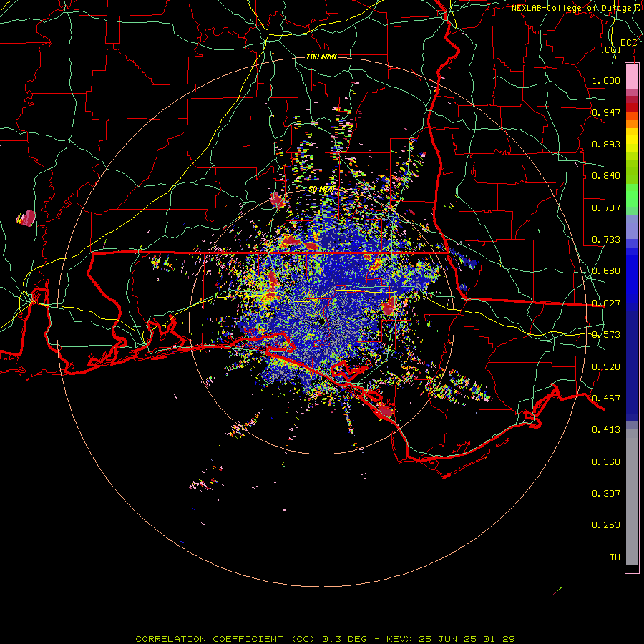Click the 0.520 legend value

606,367
